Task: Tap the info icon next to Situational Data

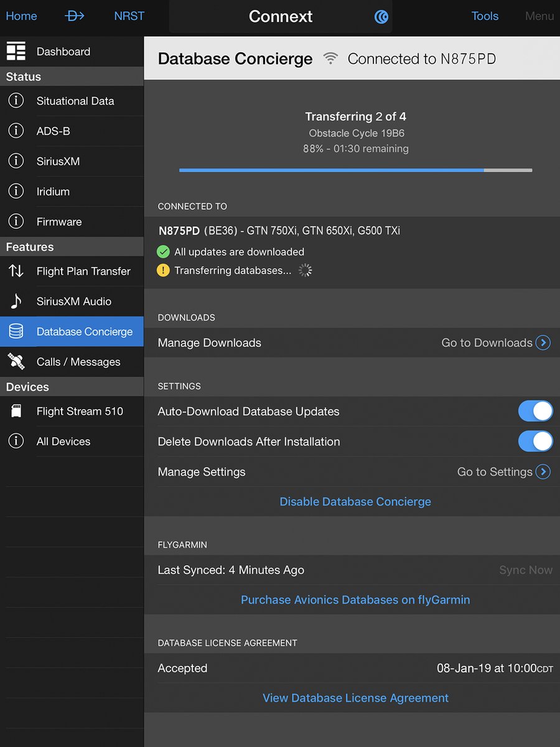Action: [16, 101]
